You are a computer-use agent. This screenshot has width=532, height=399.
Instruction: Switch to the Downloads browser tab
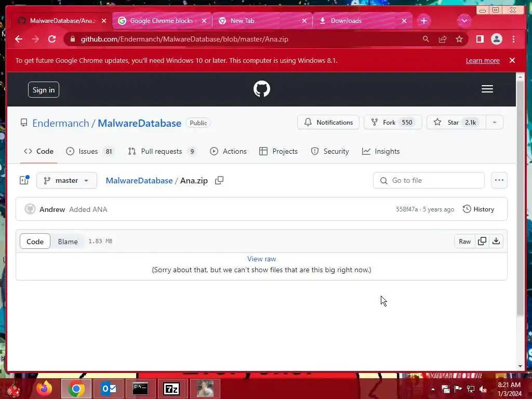pyautogui.click(x=362, y=21)
